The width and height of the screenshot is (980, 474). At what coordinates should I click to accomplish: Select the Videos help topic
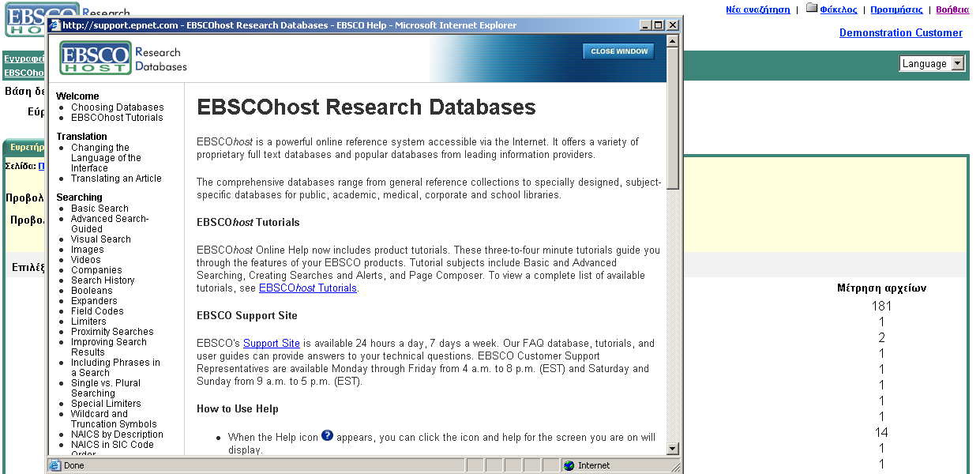86,260
